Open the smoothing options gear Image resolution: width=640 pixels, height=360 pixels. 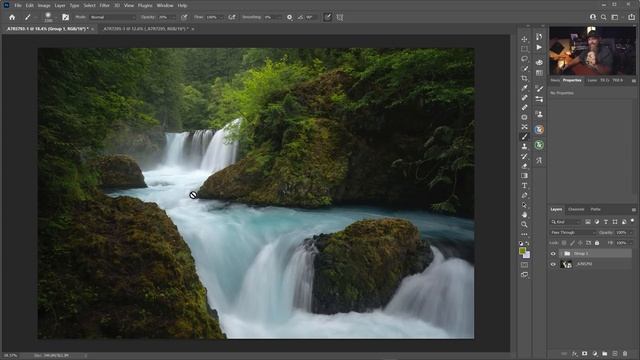point(289,17)
